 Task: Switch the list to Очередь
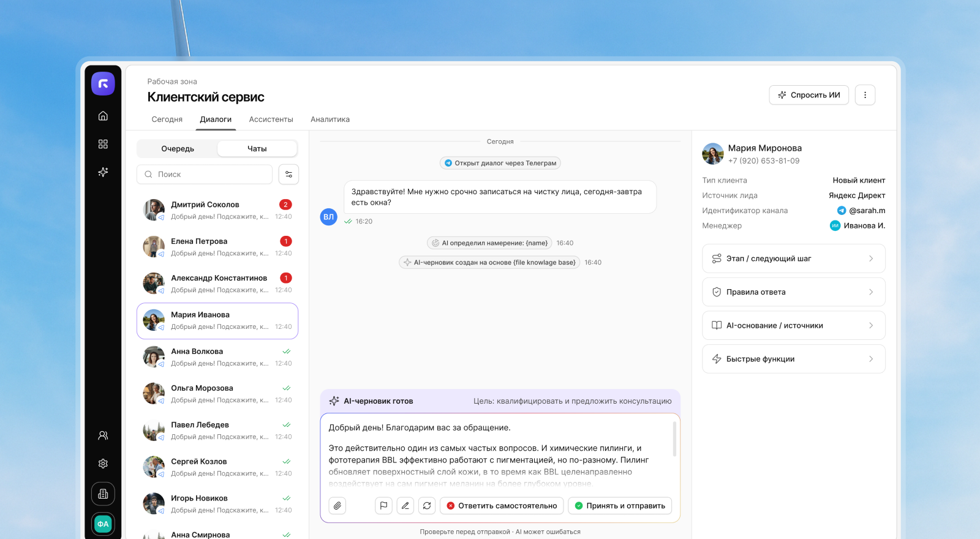click(x=178, y=149)
